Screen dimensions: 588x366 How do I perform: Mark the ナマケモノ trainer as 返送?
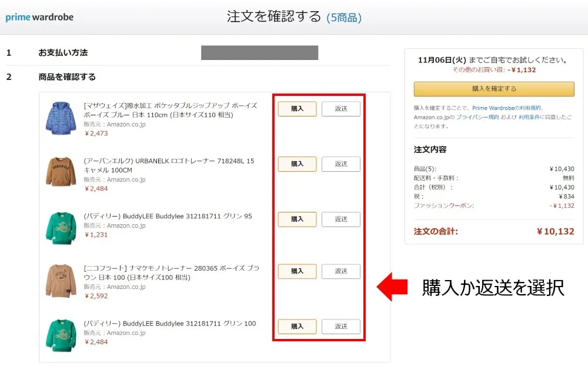click(x=341, y=271)
